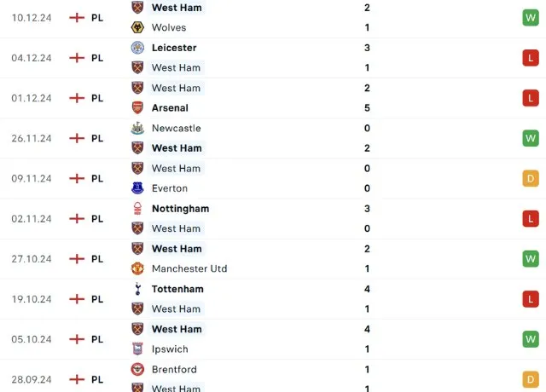Click the Manchester Utd club crest icon
Viewport: 546px width, 392px height.
(x=137, y=268)
